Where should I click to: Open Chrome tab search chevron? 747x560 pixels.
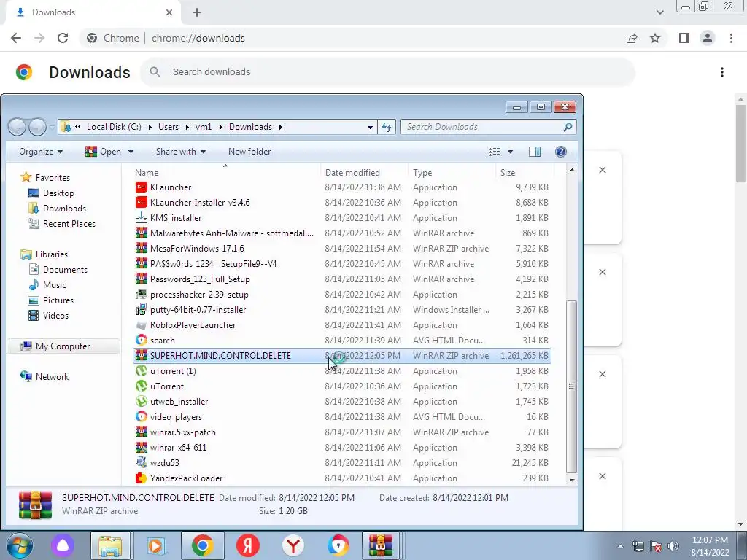659,12
